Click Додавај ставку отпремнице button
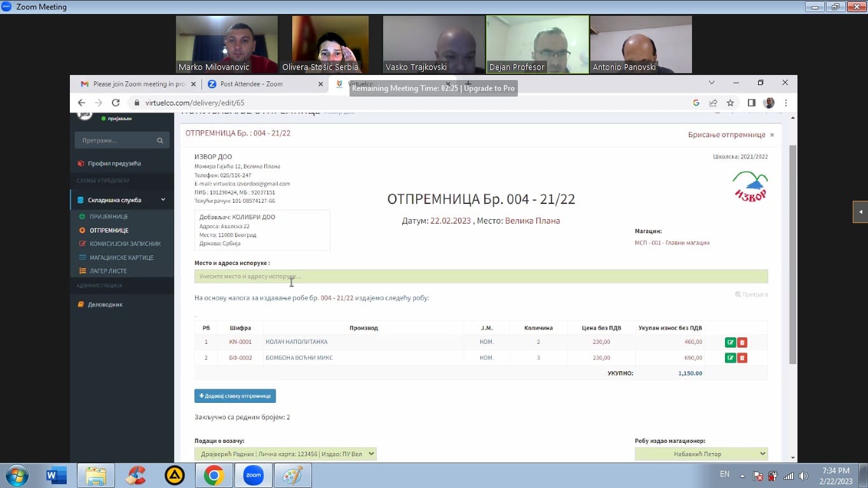 point(235,396)
